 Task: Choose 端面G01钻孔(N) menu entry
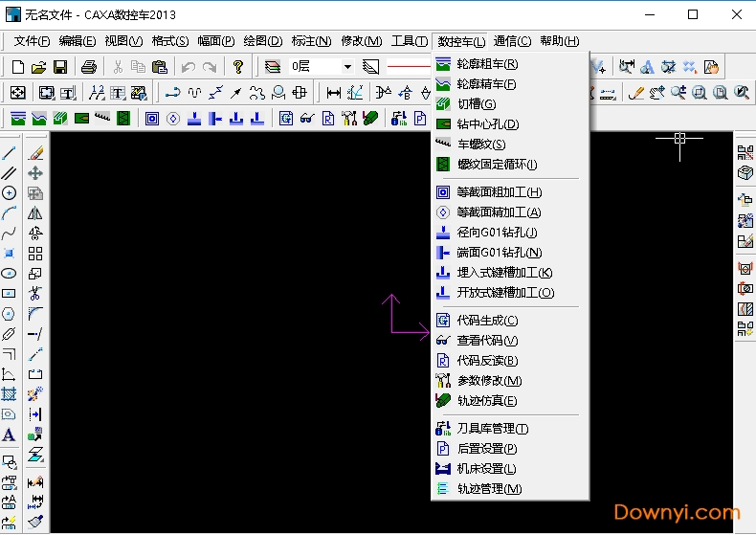510,253
